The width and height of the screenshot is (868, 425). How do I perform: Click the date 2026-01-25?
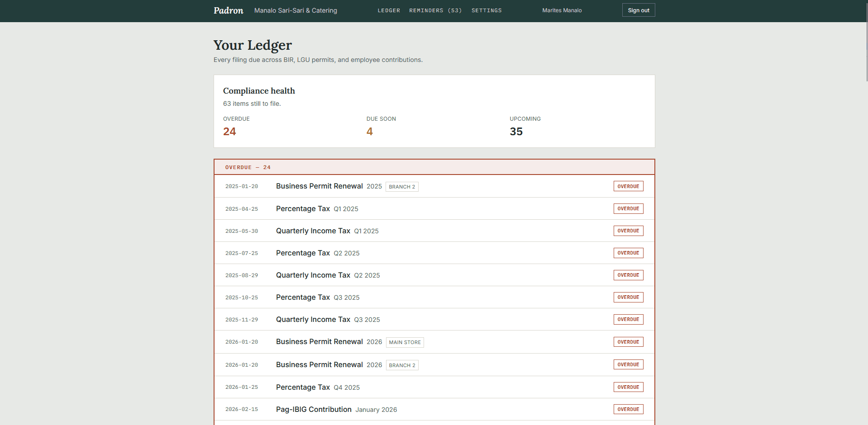242,387
